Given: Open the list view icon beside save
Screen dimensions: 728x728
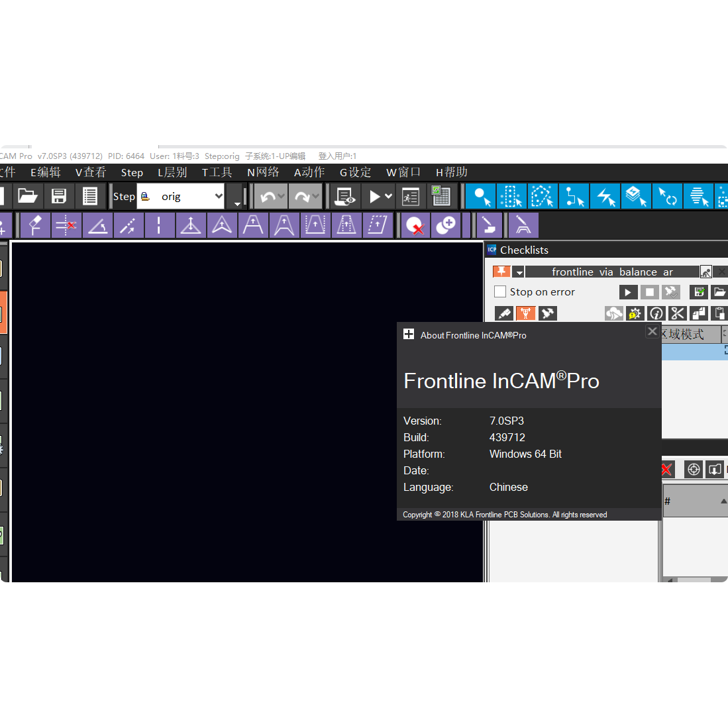Looking at the screenshot, I should pyautogui.click(x=89, y=196).
